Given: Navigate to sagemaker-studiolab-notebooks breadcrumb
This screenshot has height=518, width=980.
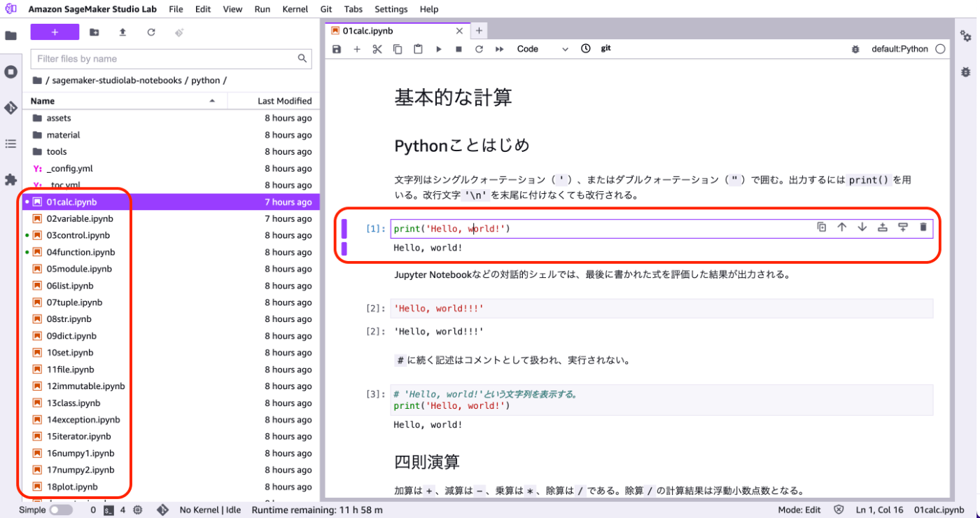Looking at the screenshot, I should tap(117, 80).
